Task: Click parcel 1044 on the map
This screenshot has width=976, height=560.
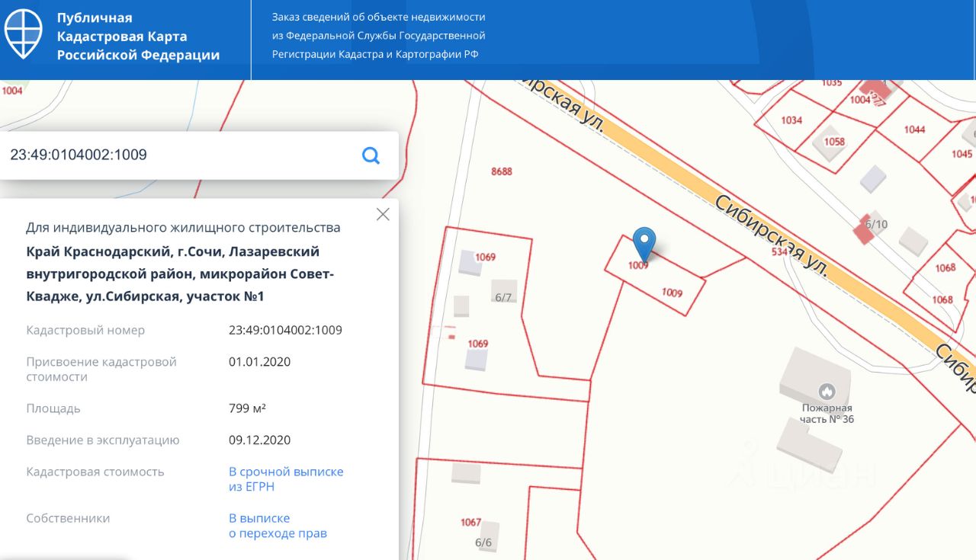Action: pos(914,130)
